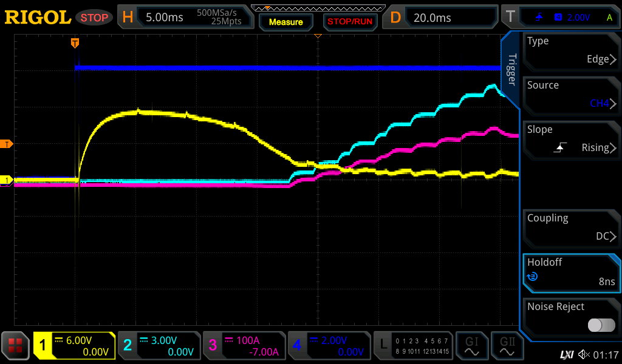Screen dimensions: 622x364
Task: Open the function navigation grid icon
Action: [x=16, y=346]
